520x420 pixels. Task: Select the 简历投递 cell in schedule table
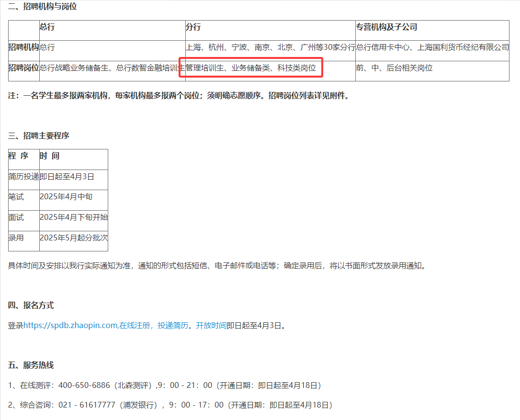23,177
